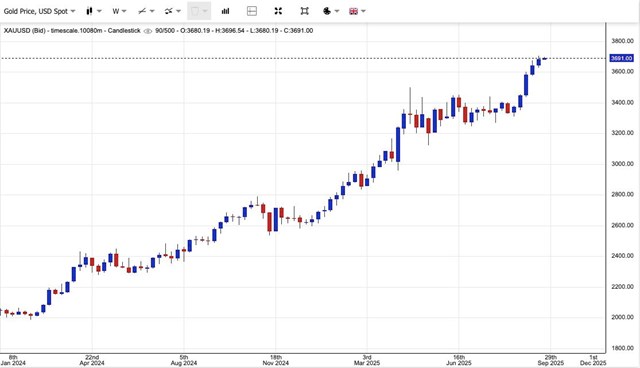This screenshot has width=640, height=368.
Task: Click the 3rd Mar 2025 date axis label
Action: click(367, 360)
